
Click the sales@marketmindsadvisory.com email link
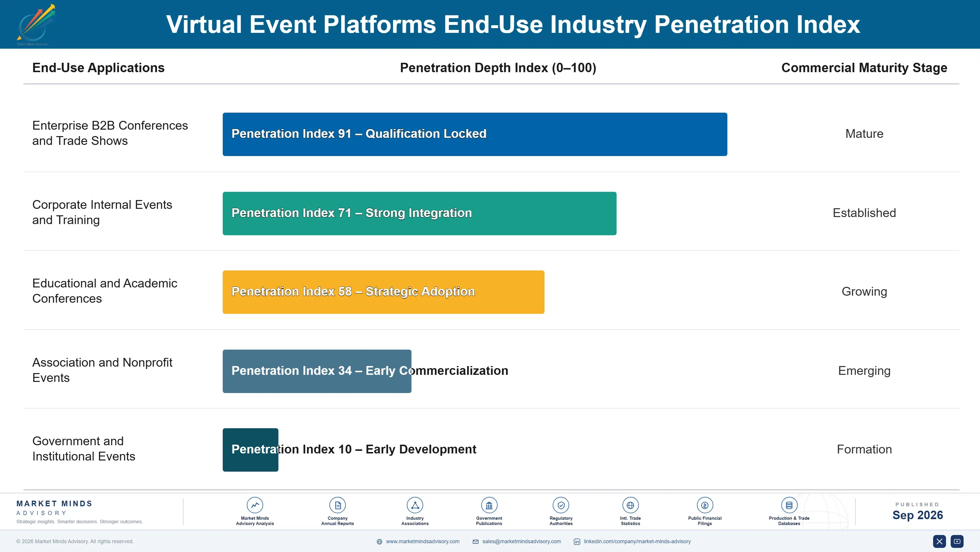coord(522,541)
